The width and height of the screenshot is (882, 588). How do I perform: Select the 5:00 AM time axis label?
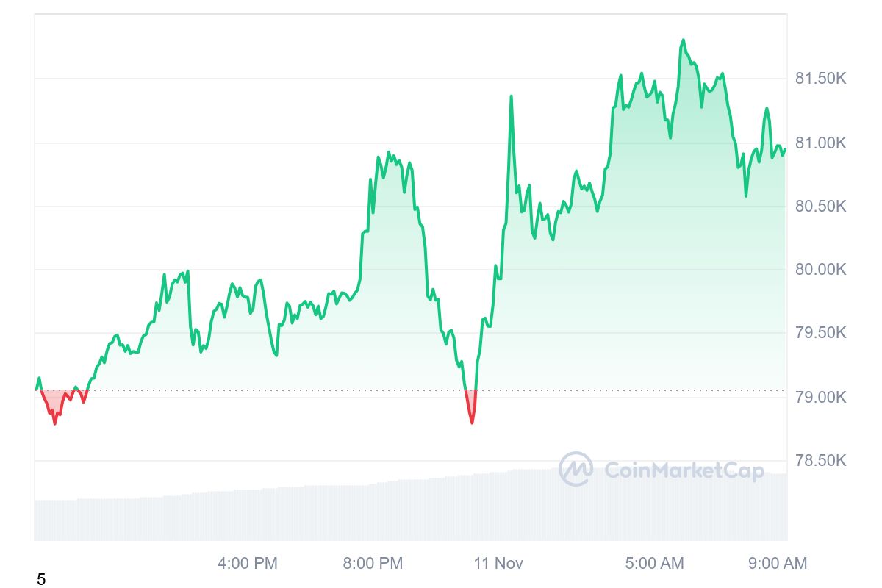click(654, 564)
